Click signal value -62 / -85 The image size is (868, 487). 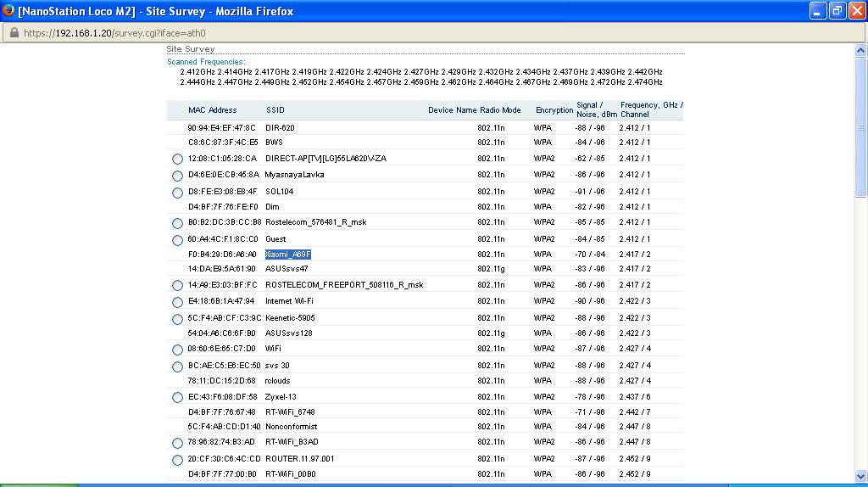(590, 158)
